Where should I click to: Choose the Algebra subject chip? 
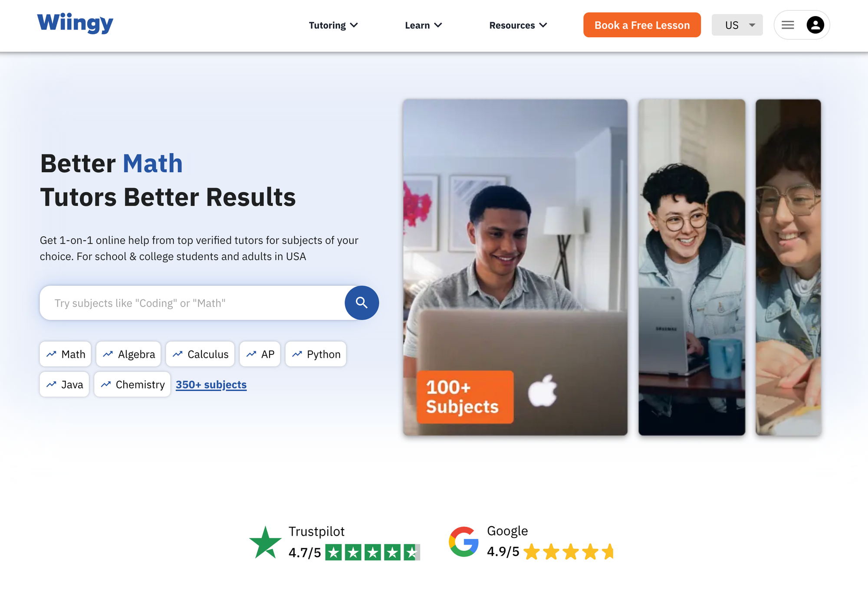click(128, 354)
